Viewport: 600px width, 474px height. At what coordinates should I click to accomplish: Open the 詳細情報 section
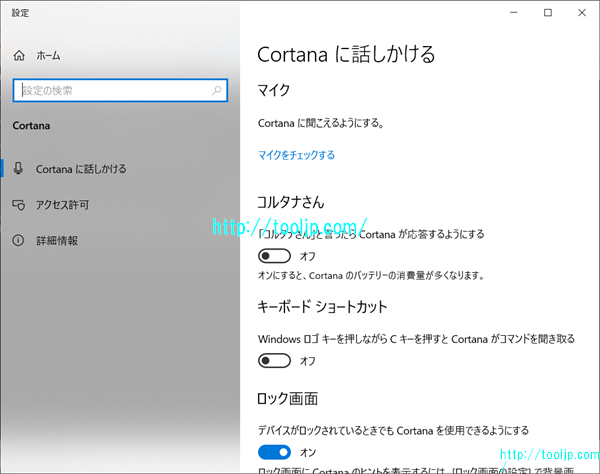(57, 241)
